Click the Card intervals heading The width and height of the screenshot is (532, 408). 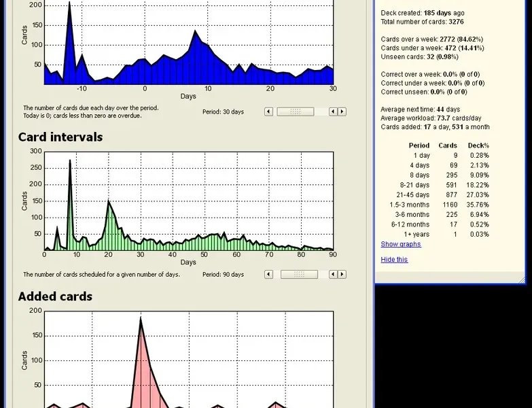(x=60, y=137)
